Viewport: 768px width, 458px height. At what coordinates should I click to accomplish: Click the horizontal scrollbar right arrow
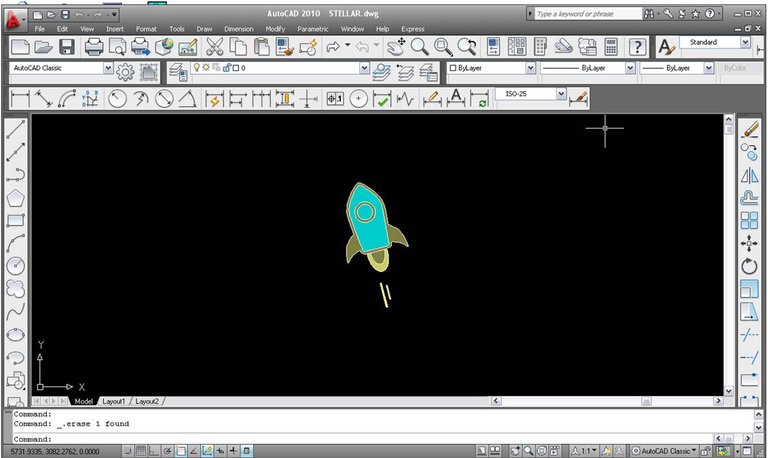pos(718,401)
